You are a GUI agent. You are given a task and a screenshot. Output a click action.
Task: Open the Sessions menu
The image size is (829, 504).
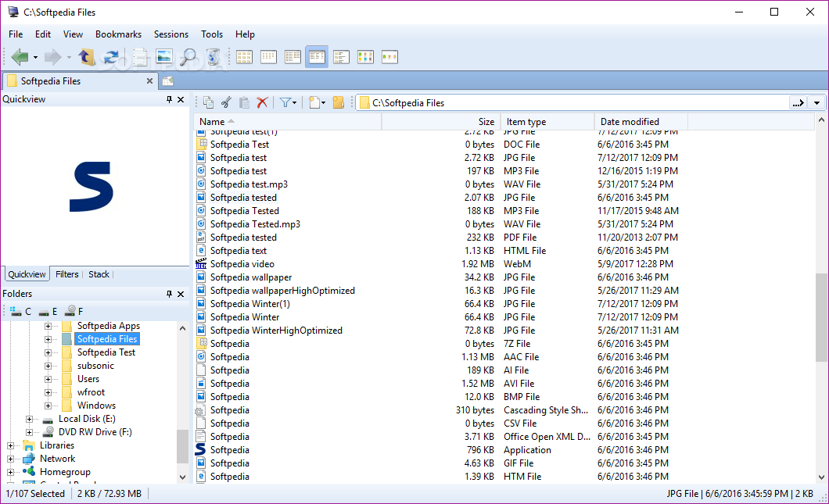tap(170, 34)
